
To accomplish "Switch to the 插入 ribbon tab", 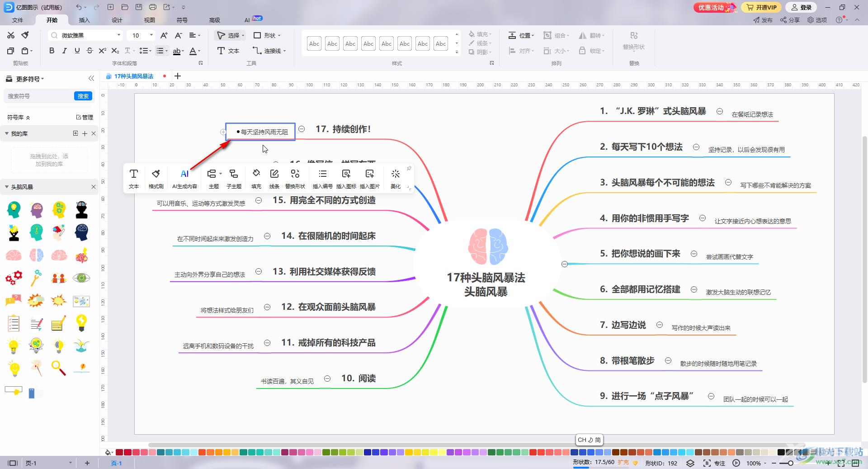I will point(85,20).
